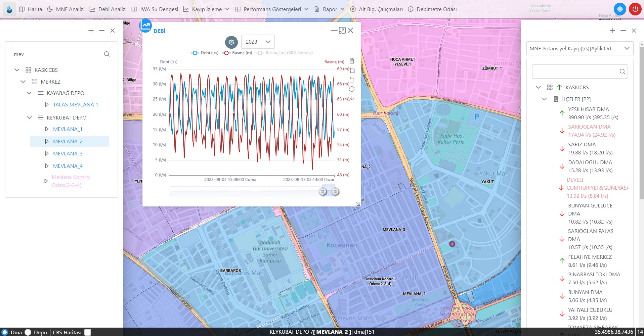
Task: Select the Dma radio button
Action: pos(5,332)
